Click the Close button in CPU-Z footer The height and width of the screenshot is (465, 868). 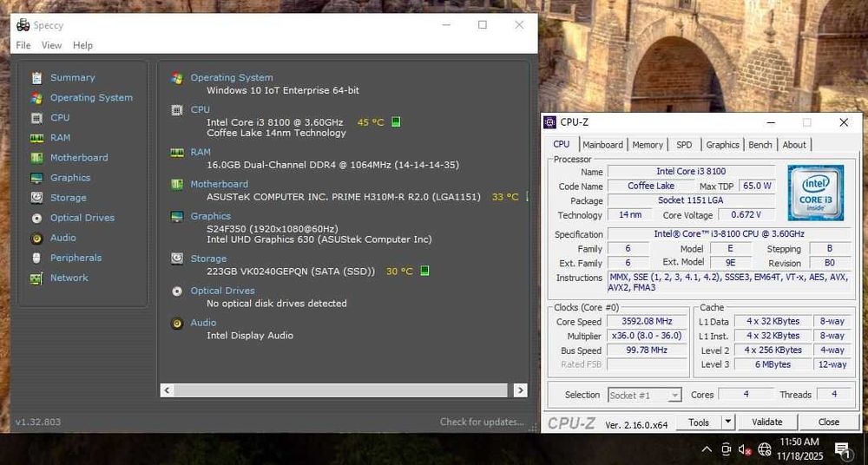tap(829, 422)
